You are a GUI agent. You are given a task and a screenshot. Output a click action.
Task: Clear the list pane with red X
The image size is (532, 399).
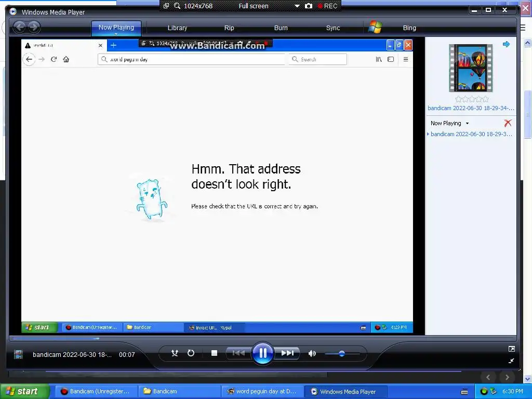click(508, 123)
